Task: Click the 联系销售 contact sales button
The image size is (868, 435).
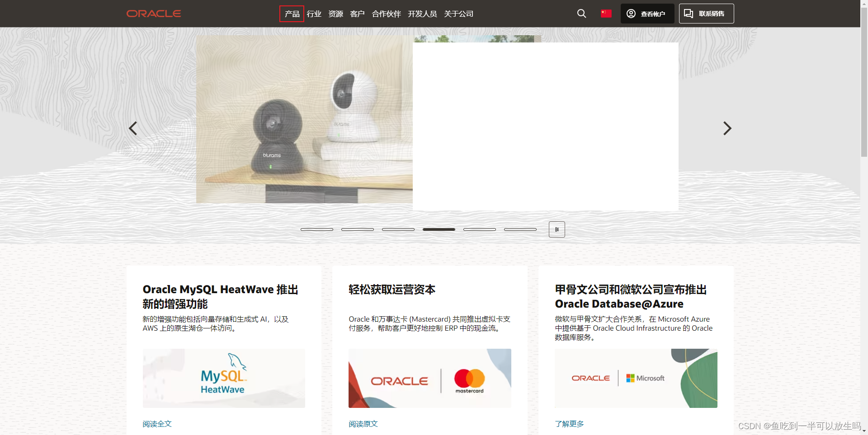Action: 706,14
